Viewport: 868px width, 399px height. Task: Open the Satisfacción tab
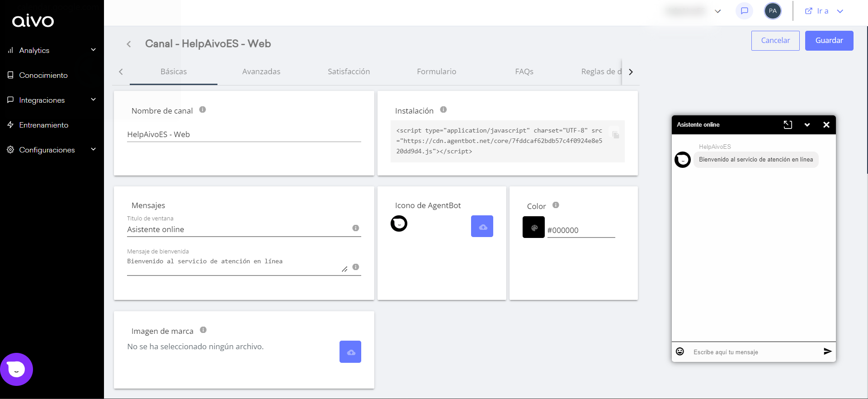[349, 71]
